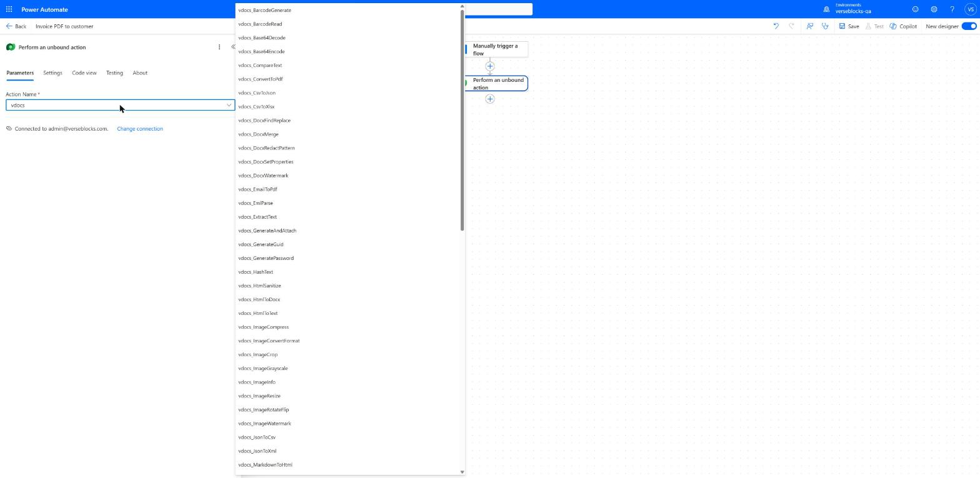Open the app launcher waffle icon
This screenshot has width=980, height=478.
point(9,9)
